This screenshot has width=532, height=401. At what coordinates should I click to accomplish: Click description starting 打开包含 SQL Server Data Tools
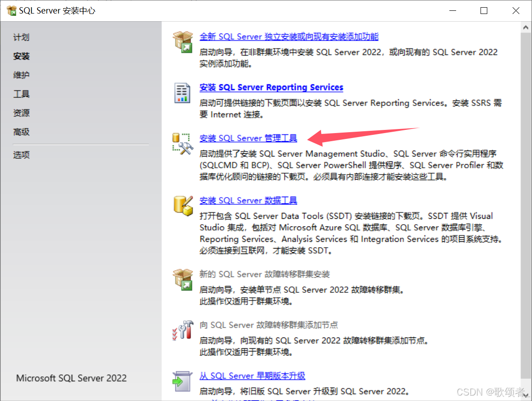351,233
